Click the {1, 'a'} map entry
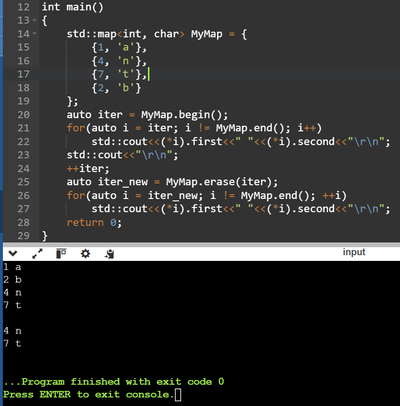 [x=119, y=47]
